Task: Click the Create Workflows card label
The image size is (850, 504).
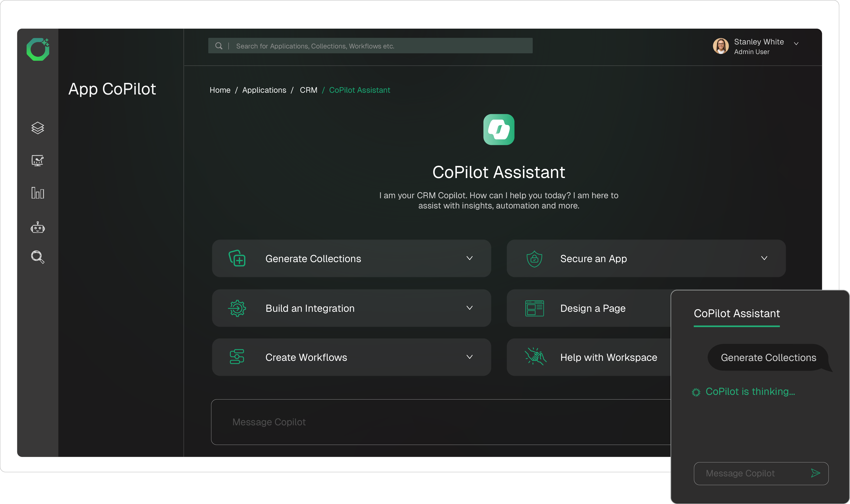Action: coord(306,357)
